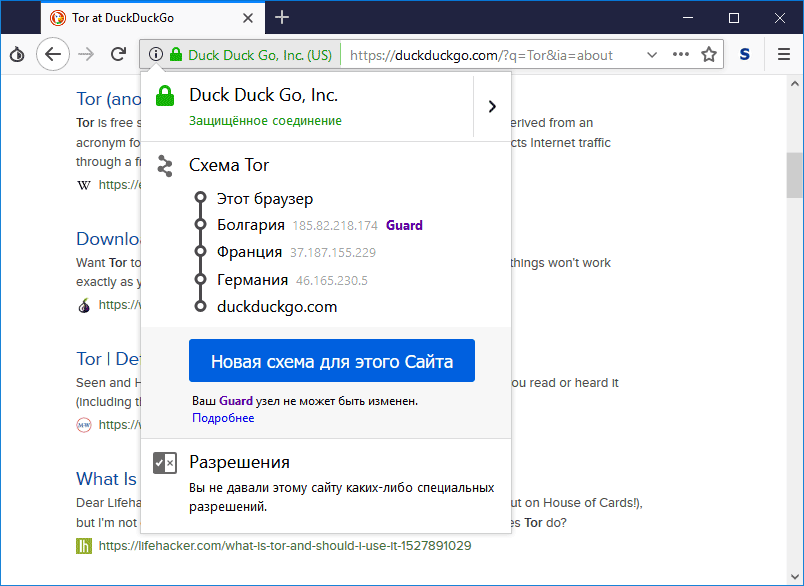Click the scrollbar up arrow

coord(794,83)
